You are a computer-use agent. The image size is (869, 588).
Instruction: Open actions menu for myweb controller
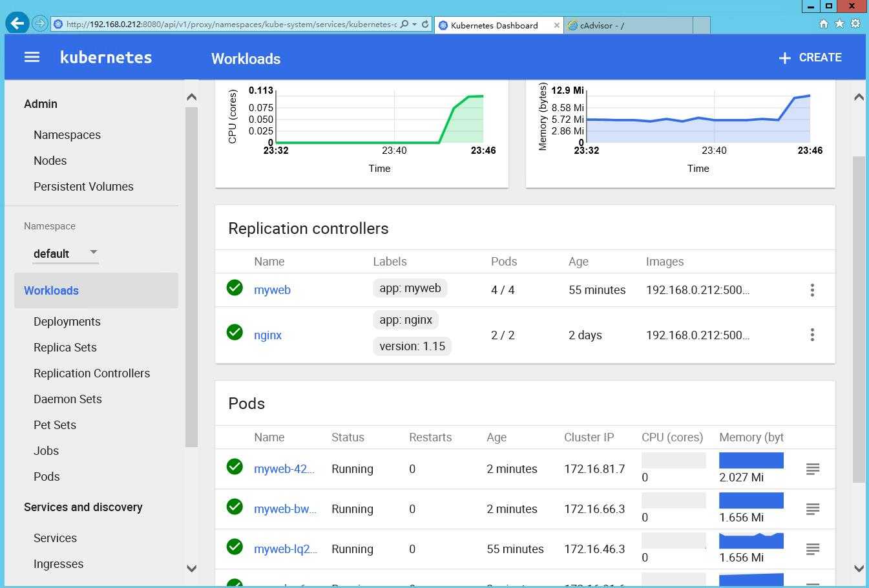tap(812, 290)
